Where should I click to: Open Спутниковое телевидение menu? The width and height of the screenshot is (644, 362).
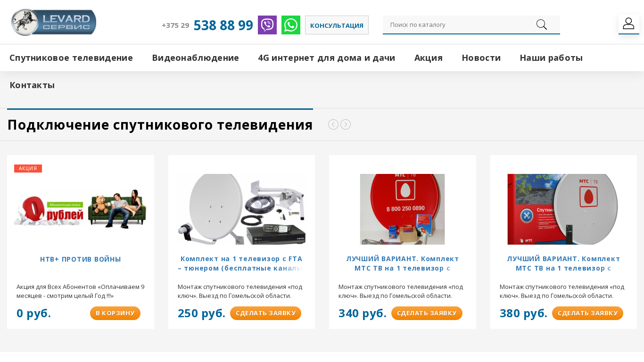click(71, 58)
